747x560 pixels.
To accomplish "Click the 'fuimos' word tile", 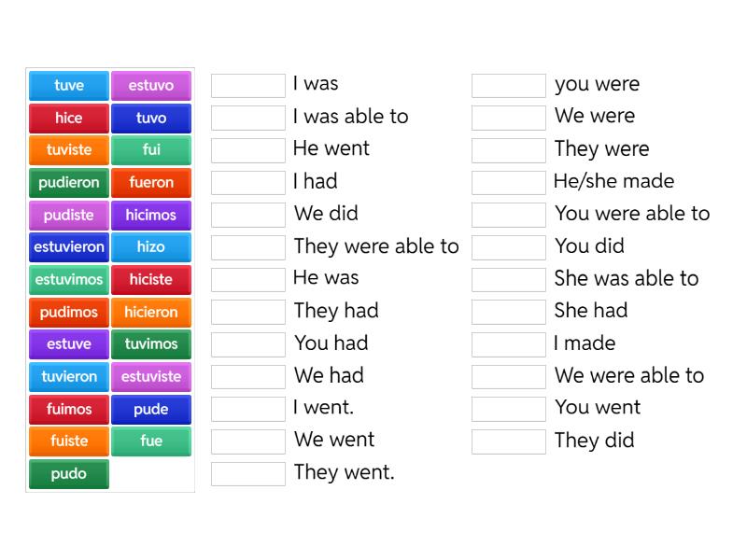I will coord(69,409).
